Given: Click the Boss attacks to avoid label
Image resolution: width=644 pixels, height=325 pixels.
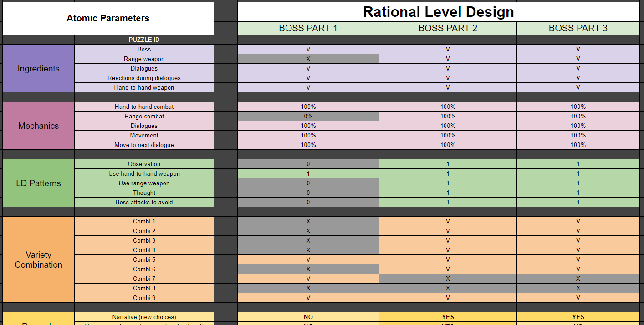Looking at the screenshot, I should click(144, 202).
